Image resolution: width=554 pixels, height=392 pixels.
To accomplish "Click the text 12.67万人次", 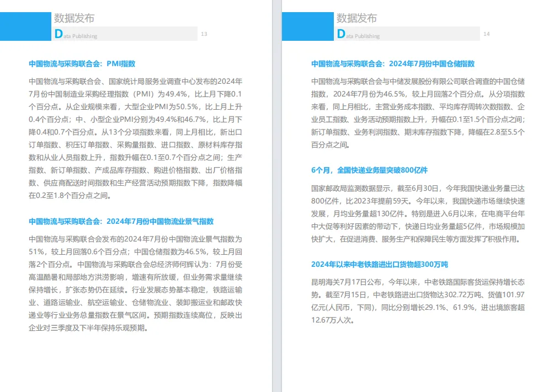I will tap(332, 321).
